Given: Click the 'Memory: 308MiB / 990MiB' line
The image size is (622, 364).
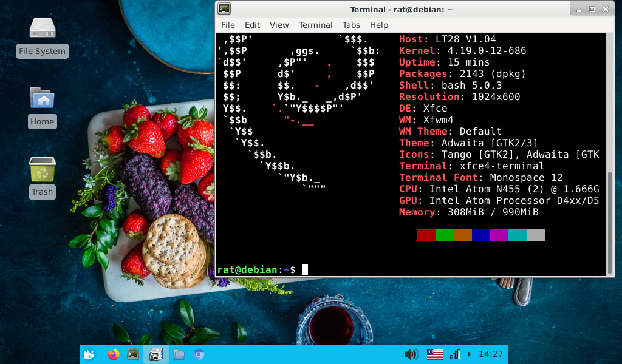Looking at the screenshot, I should tap(468, 212).
